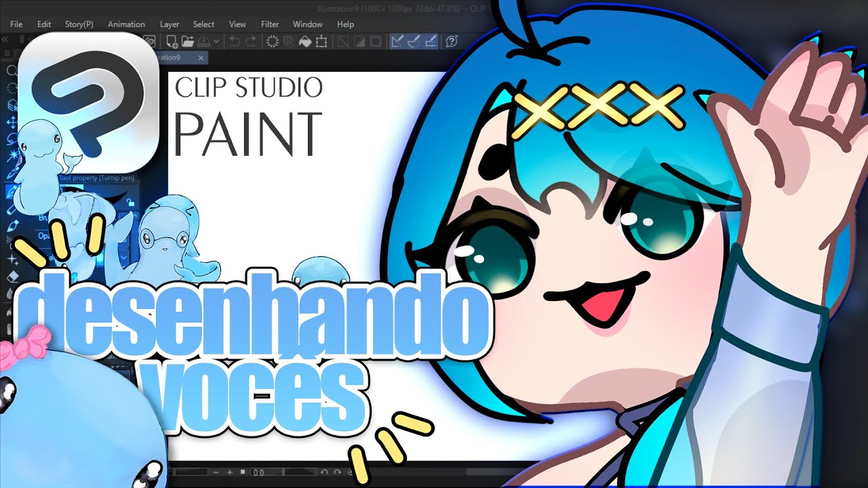Click the Fill bucket command icon

[305, 41]
